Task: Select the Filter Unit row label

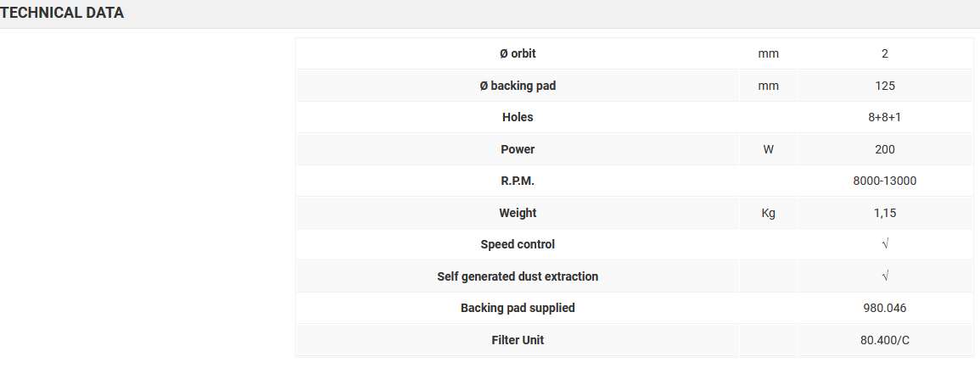Action: pyautogui.click(x=518, y=340)
